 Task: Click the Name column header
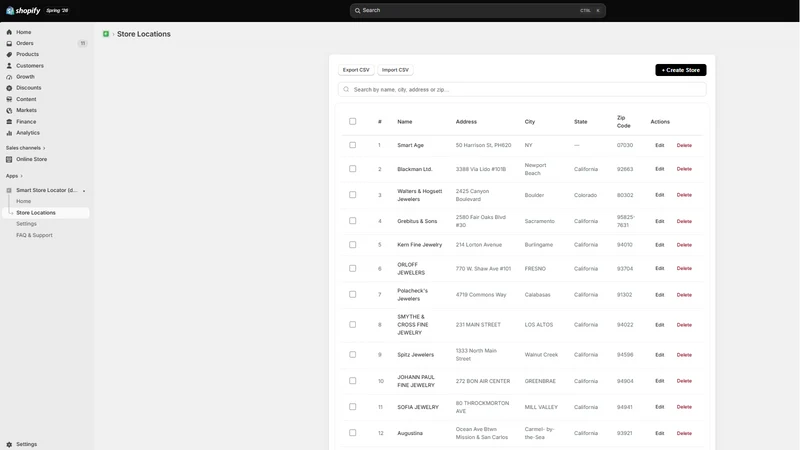(405, 122)
